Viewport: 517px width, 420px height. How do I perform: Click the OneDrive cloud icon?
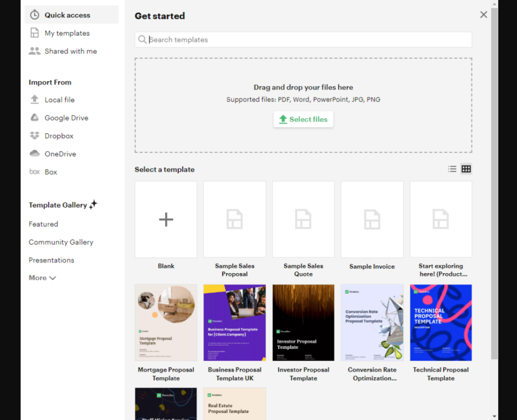(x=34, y=153)
